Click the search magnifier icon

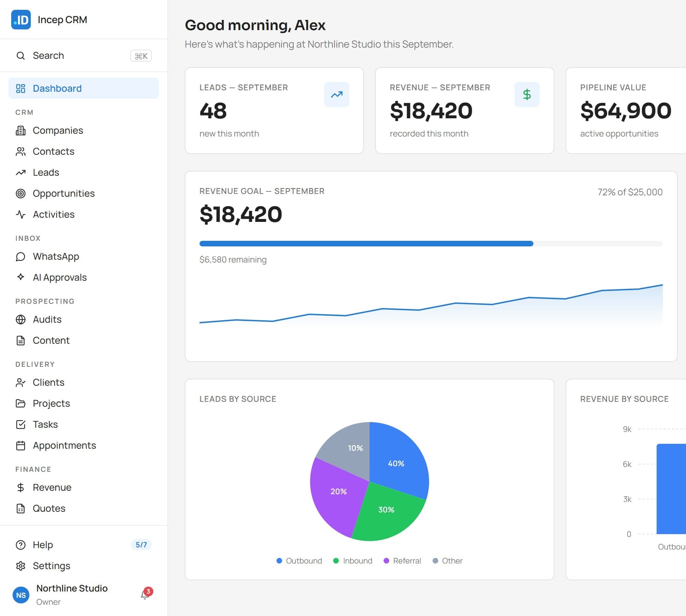coord(21,56)
